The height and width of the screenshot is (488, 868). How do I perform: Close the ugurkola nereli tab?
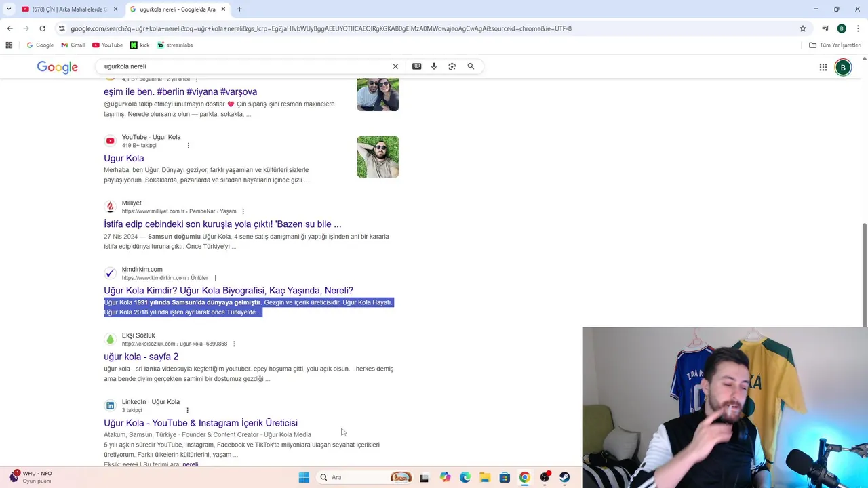223,9
